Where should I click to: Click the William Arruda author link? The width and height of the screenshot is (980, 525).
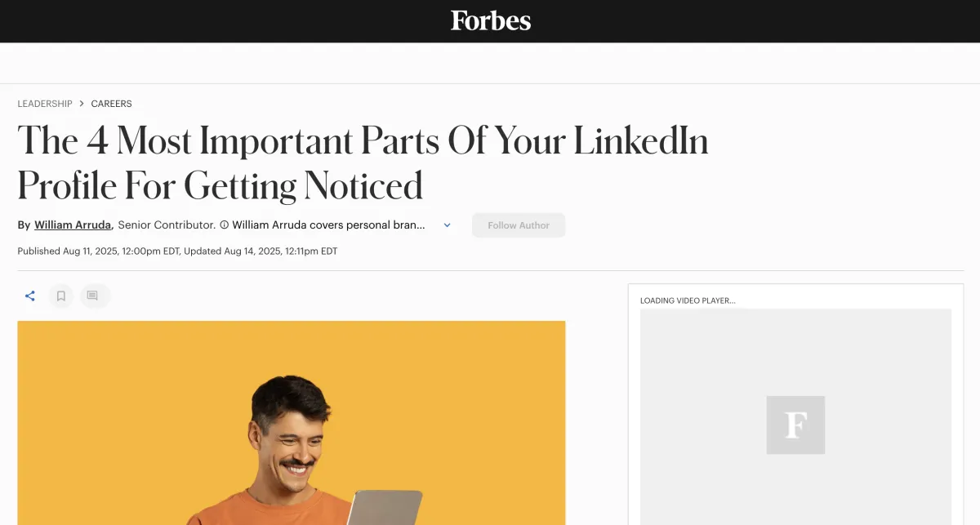point(72,225)
